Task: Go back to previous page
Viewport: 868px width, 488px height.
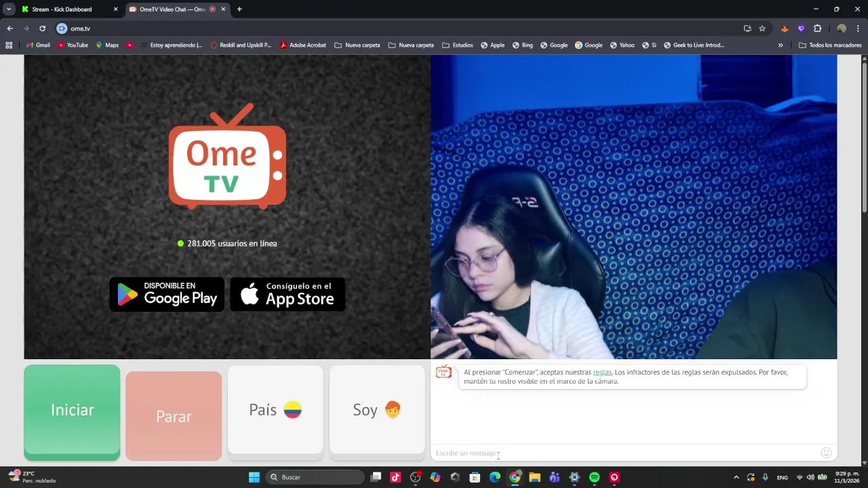Action: pos(9,28)
